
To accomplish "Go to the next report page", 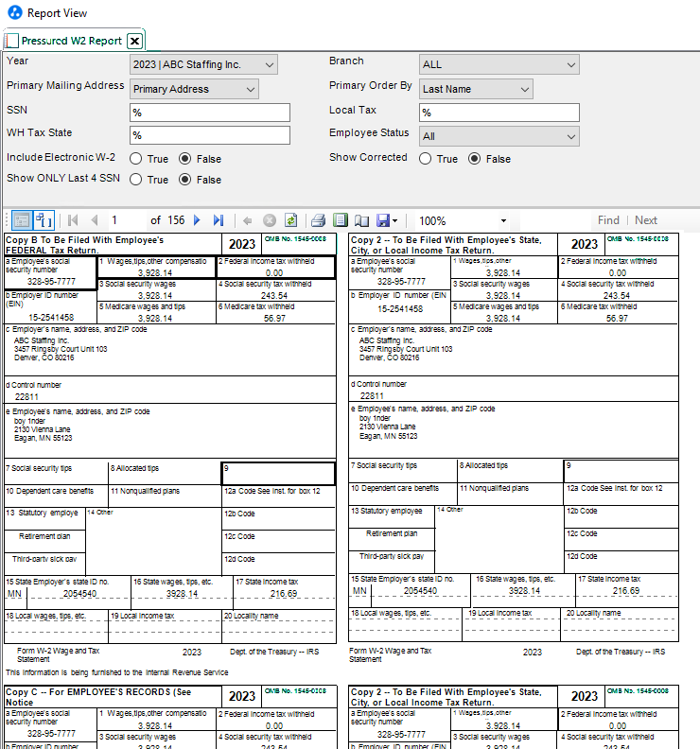I will [198, 220].
